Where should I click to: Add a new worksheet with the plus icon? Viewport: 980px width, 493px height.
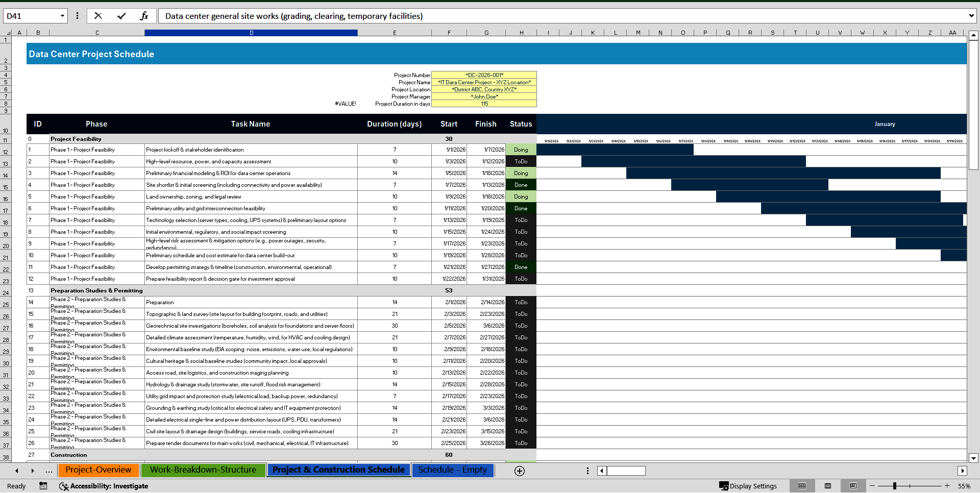[x=519, y=471]
